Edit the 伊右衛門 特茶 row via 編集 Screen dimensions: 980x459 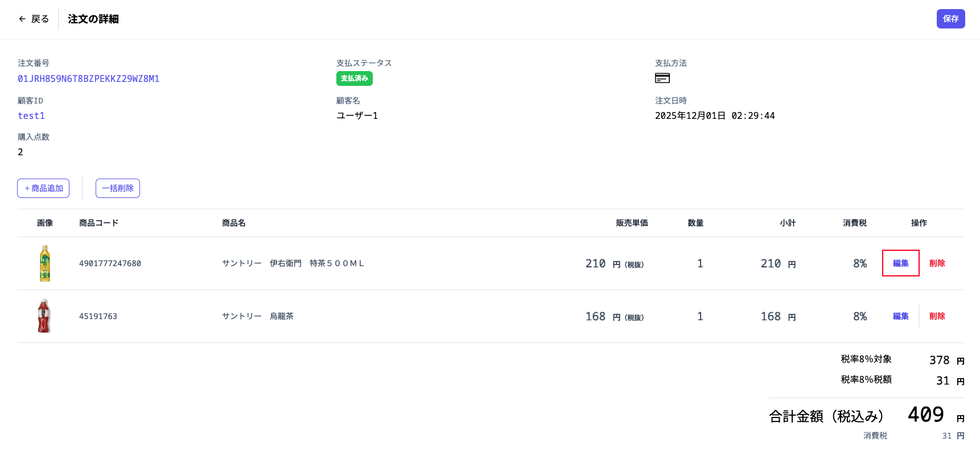click(x=901, y=263)
